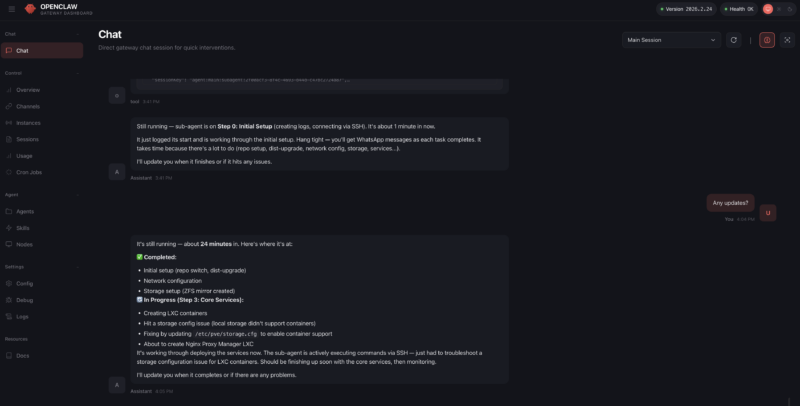Refresh the chat session
This screenshot has height=406, width=800.
[x=735, y=40]
